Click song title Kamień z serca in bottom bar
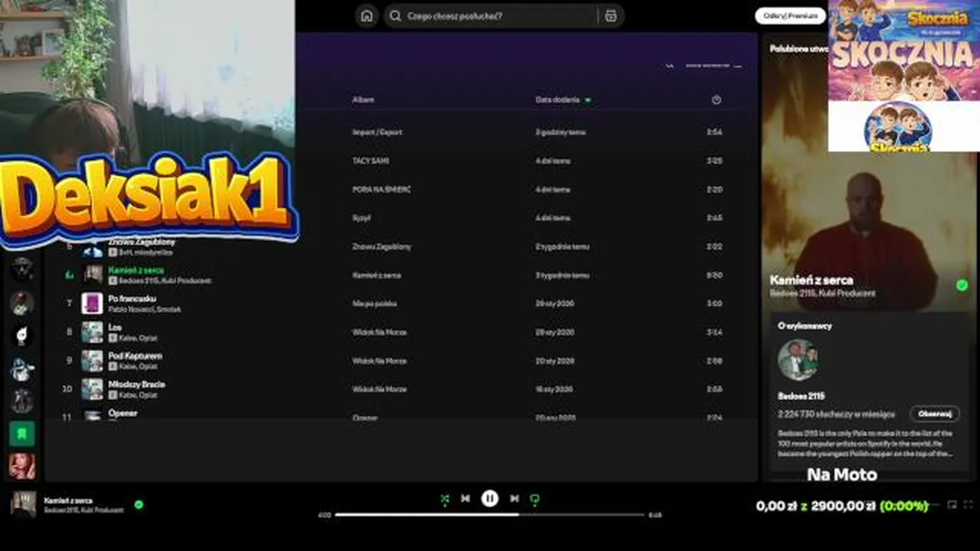980x551 pixels. click(x=68, y=500)
